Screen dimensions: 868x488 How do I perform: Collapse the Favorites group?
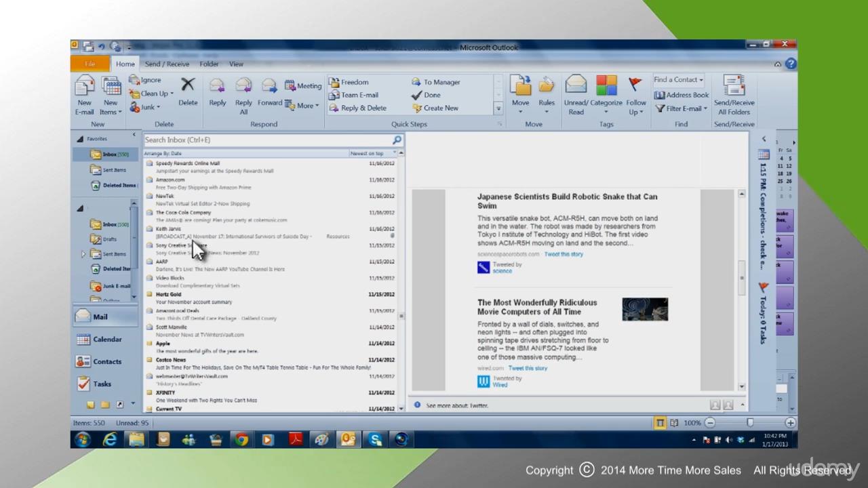click(x=80, y=139)
